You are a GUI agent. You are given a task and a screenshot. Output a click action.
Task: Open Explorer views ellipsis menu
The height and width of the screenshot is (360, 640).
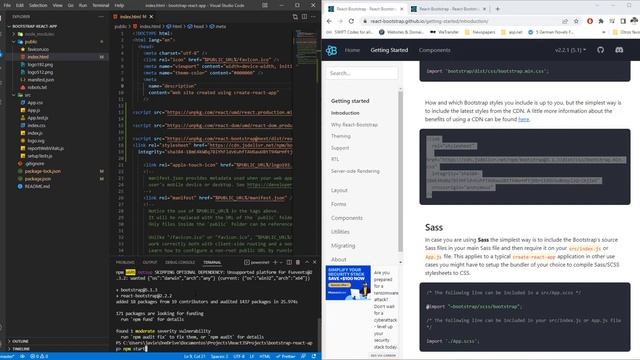[x=101, y=17]
